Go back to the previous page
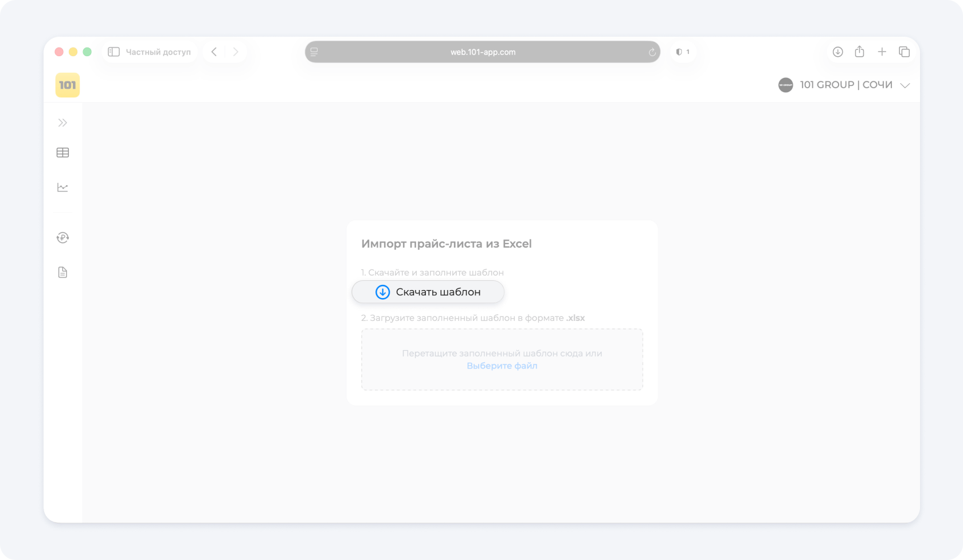Image resolution: width=963 pixels, height=560 pixels. (x=214, y=52)
